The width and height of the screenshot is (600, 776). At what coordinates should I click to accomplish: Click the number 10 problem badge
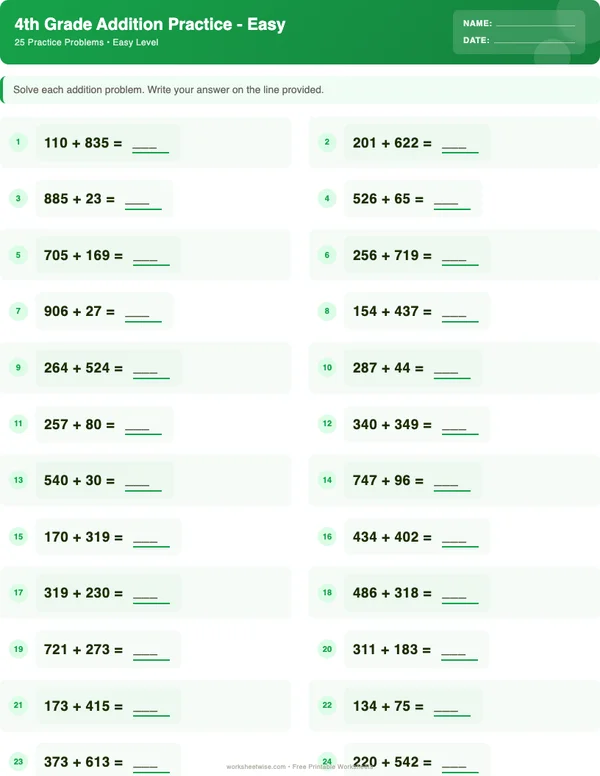click(327, 367)
